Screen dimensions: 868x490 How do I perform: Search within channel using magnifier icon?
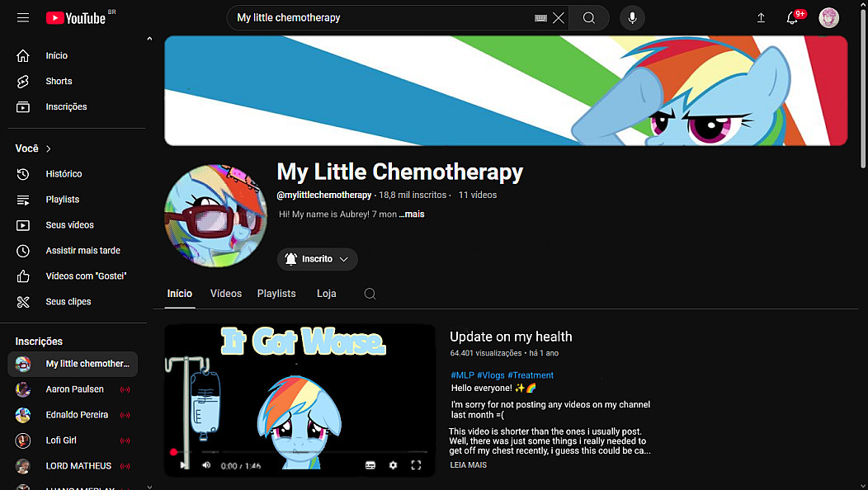[370, 294]
